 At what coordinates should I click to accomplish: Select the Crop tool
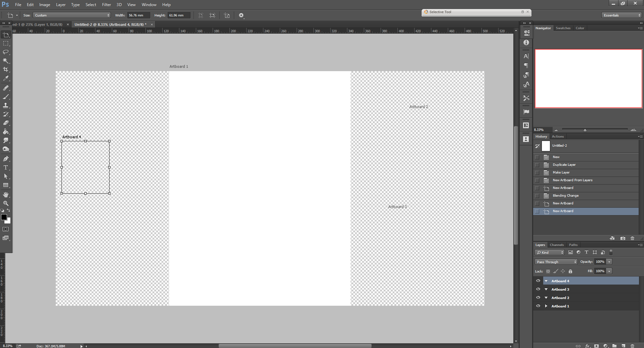coord(6,69)
